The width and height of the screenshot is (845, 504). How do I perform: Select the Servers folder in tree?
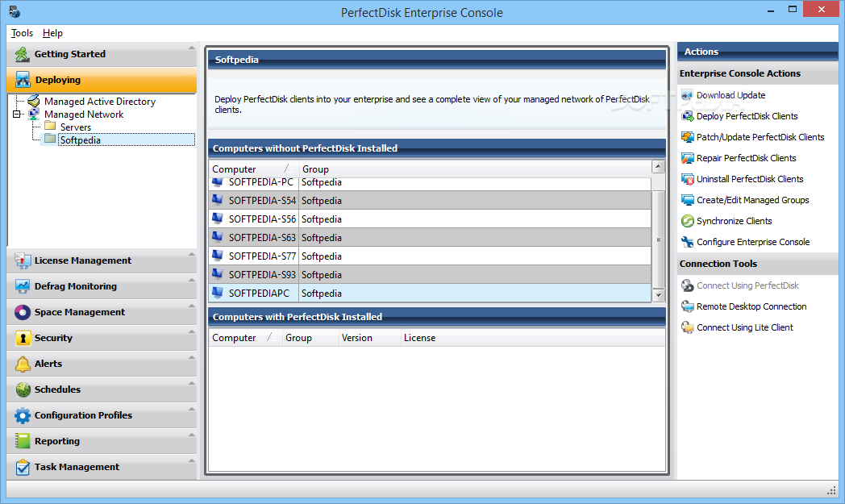click(76, 127)
